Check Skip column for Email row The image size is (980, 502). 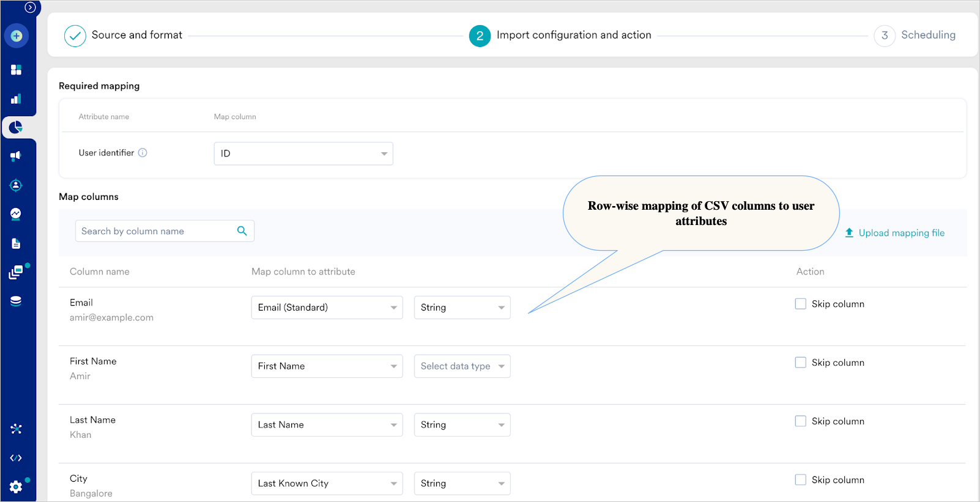[x=800, y=304]
